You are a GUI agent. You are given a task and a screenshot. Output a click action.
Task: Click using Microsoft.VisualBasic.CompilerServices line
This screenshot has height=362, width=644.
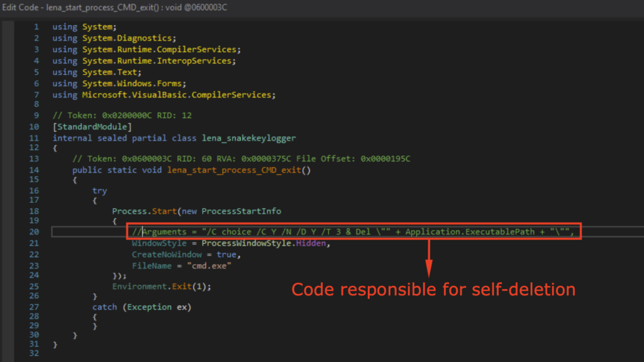pyautogui.click(x=164, y=95)
